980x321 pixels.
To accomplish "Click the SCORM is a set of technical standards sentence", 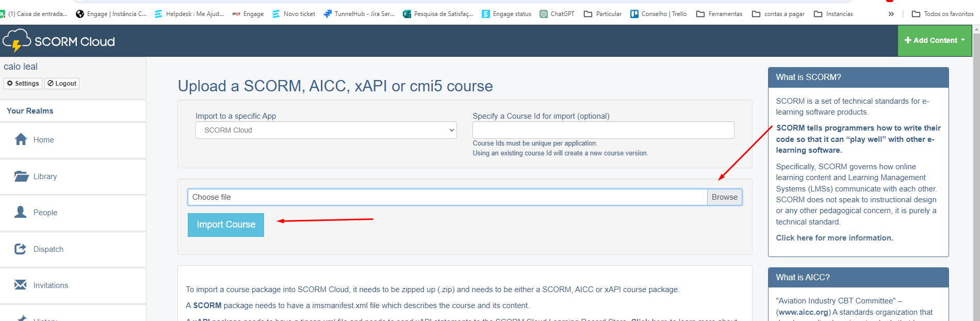I will pyautogui.click(x=853, y=107).
